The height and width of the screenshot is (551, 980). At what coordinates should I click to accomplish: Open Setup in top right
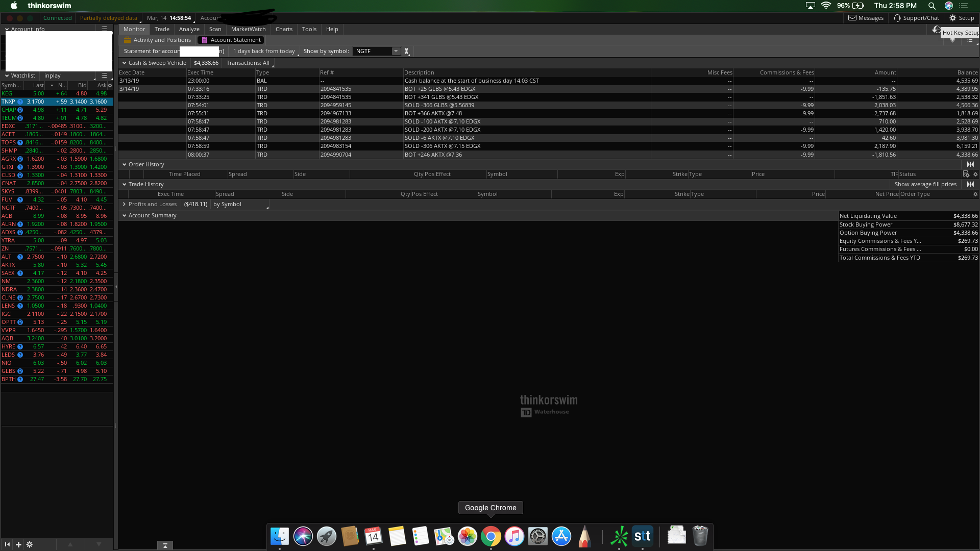[962, 18]
